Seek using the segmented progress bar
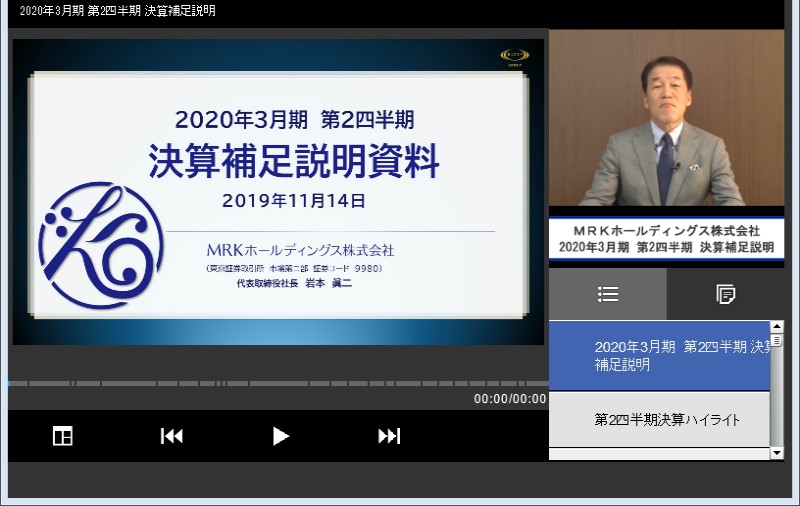Viewport: 800px width, 506px height. coord(278,383)
